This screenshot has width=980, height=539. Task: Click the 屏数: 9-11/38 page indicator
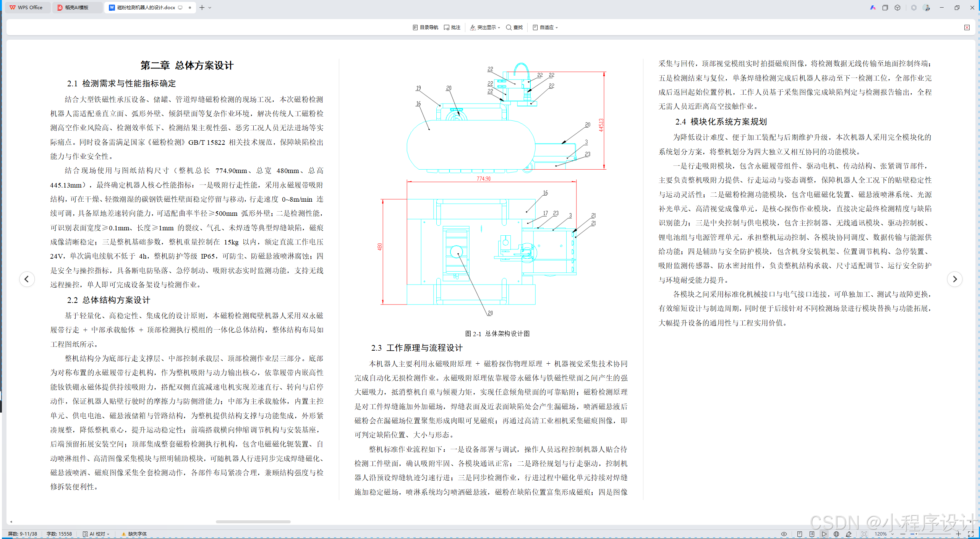pyautogui.click(x=23, y=534)
